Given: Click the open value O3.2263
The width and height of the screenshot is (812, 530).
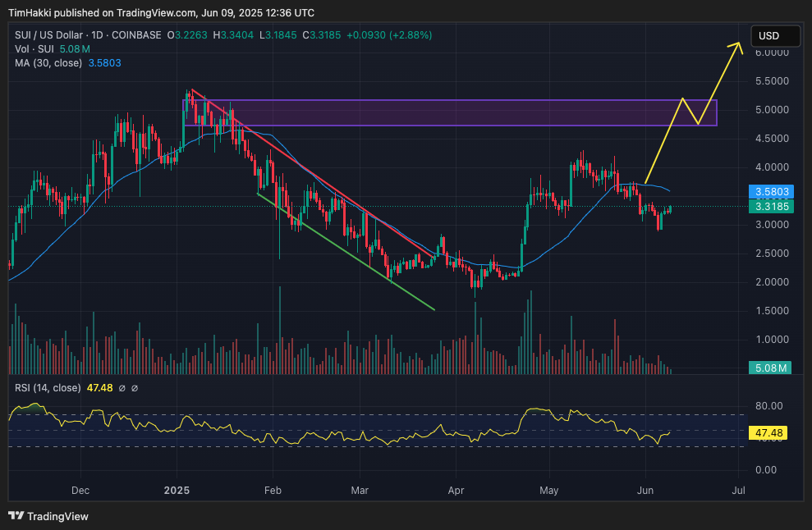Looking at the screenshot, I should point(187,35).
